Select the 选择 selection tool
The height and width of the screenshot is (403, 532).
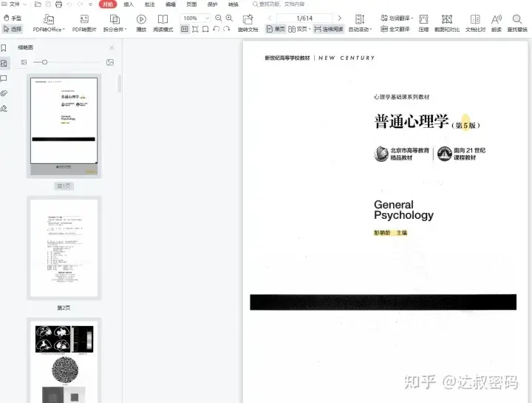[x=13, y=29]
